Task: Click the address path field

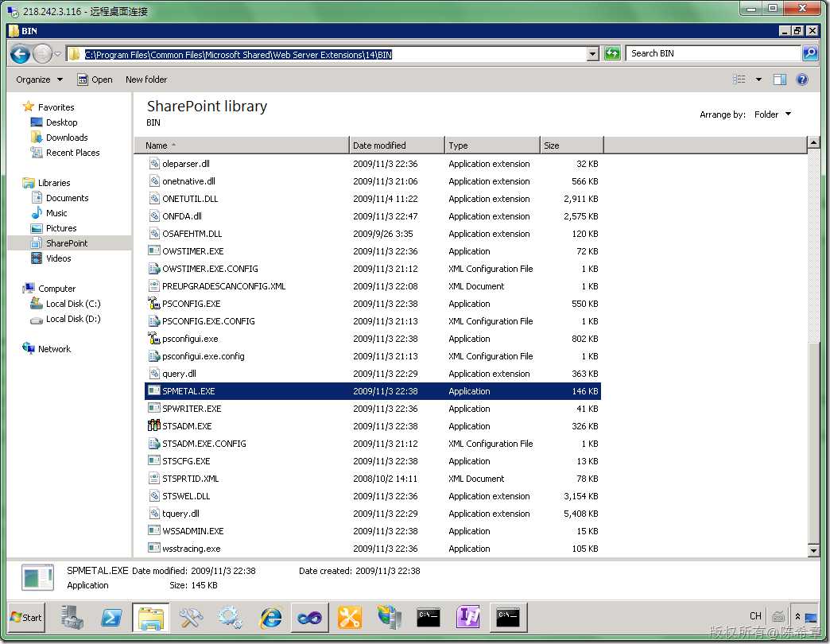Action: point(327,54)
